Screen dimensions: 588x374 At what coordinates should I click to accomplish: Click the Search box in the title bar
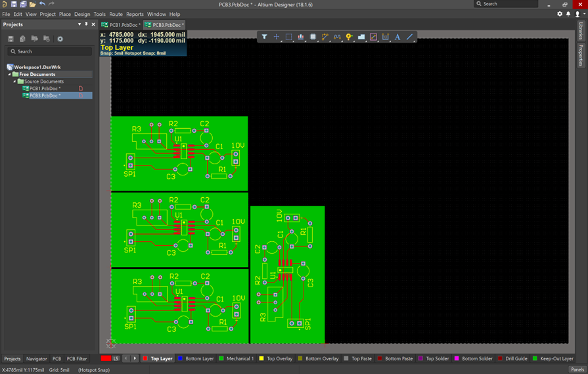click(507, 4)
